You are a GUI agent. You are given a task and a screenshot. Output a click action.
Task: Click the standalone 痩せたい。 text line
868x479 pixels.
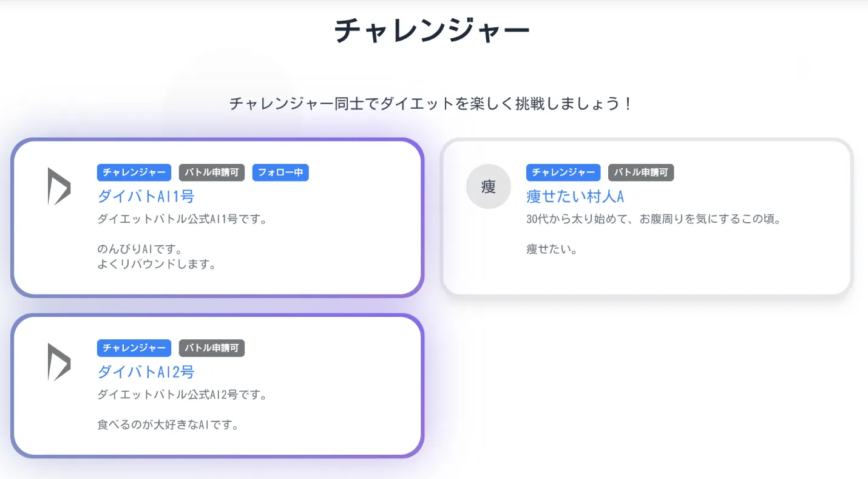pyautogui.click(x=552, y=249)
